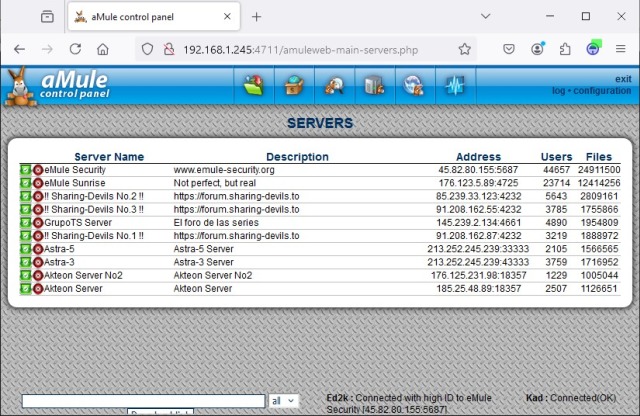Click the exit link

[623, 79]
